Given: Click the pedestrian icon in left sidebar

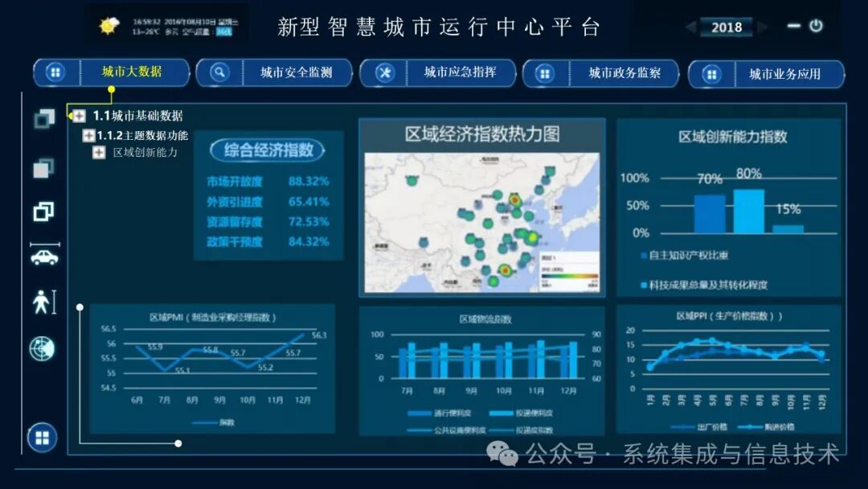Looking at the screenshot, I should [42, 302].
